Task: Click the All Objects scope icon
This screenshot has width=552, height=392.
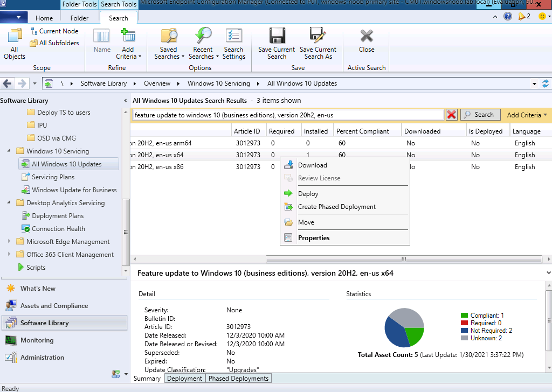Action: tap(15, 44)
